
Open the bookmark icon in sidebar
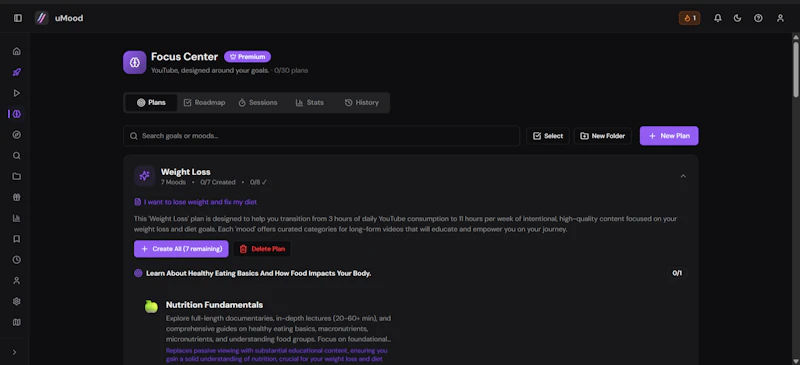[16, 239]
